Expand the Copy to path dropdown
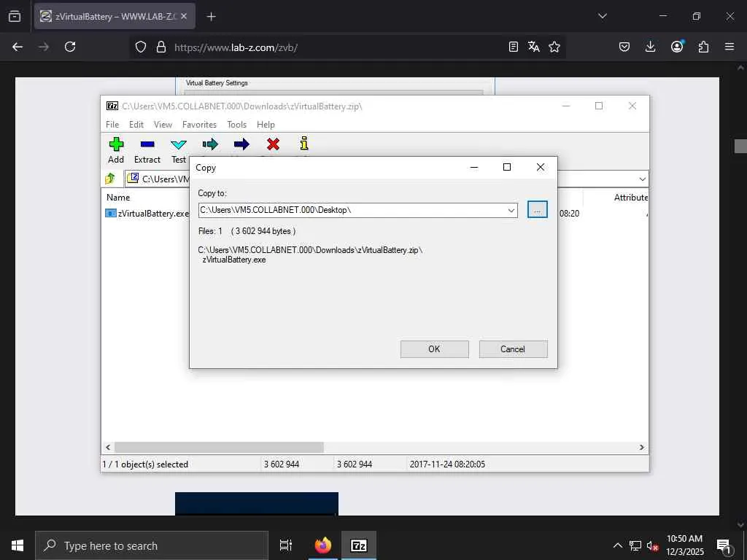The image size is (747, 560). point(511,211)
